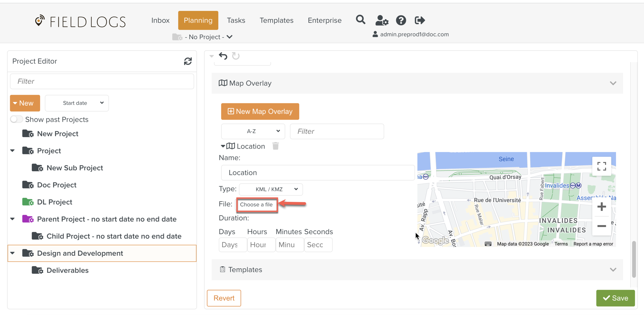Zoom in on the map
Screen dimensions: 644x315
click(601, 207)
